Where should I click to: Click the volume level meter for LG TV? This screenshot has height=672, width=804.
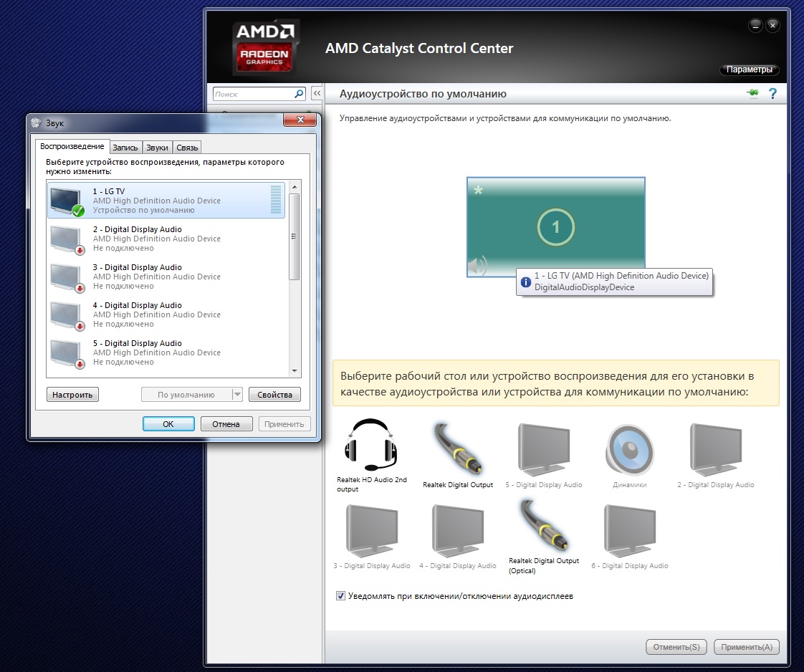pyautogui.click(x=276, y=200)
